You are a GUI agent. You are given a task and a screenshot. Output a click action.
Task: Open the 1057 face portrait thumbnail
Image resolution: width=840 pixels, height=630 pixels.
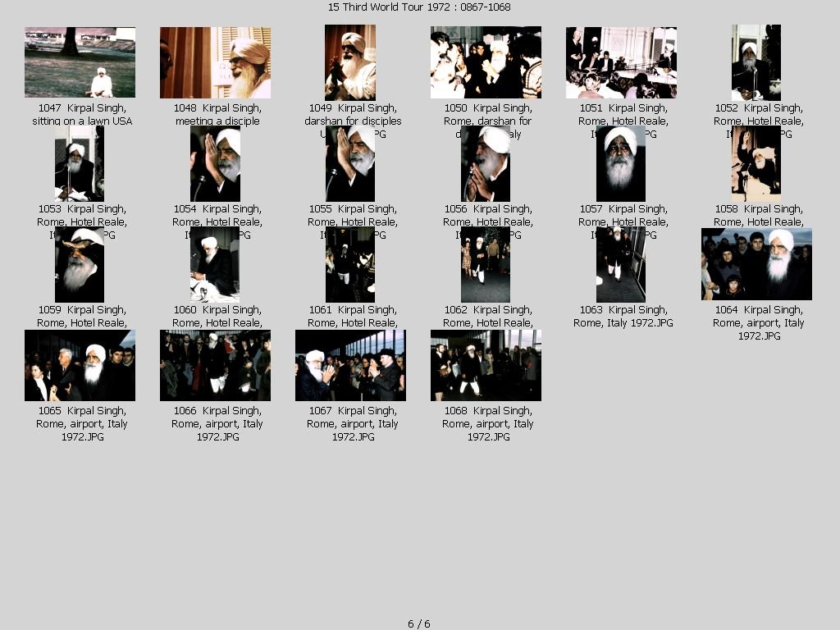(621, 163)
